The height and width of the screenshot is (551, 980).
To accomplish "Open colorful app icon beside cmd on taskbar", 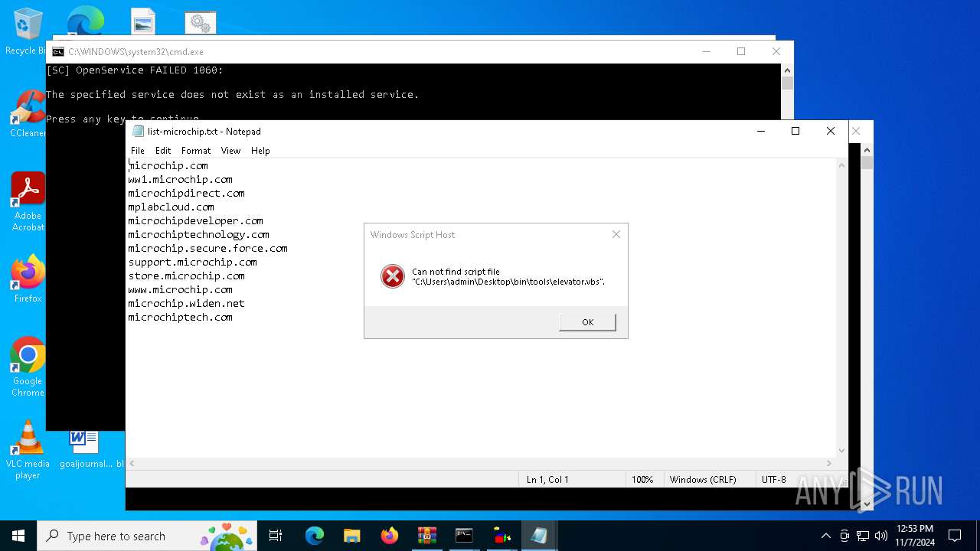I will click(501, 536).
